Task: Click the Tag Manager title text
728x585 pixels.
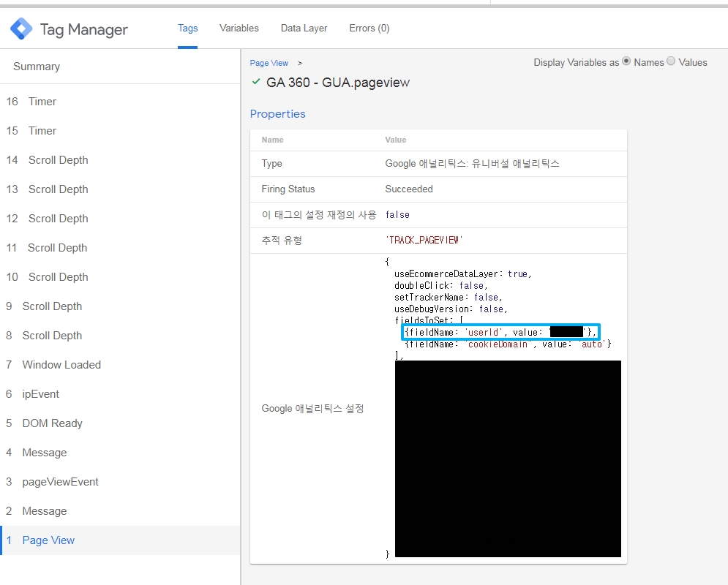Action: tap(83, 29)
